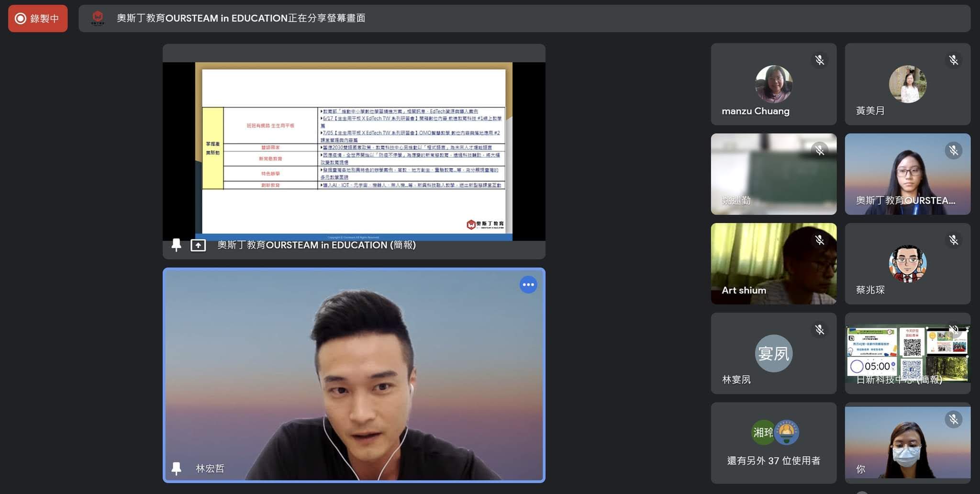Click the pin icon on 林宏哲's video
The width and height of the screenshot is (980, 494).
tap(176, 469)
